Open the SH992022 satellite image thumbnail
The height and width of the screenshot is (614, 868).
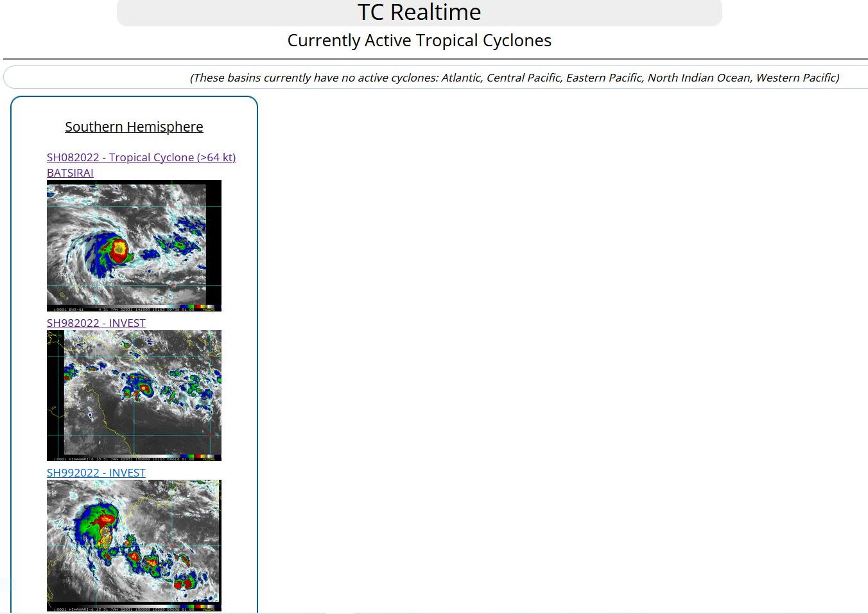[x=134, y=545]
